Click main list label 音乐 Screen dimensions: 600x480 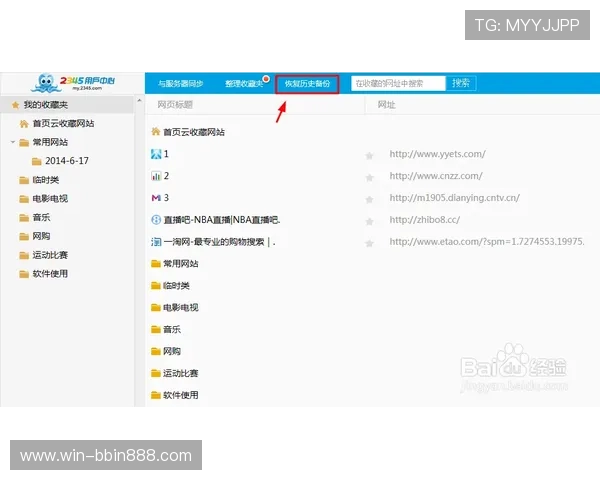tap(172, 329)
